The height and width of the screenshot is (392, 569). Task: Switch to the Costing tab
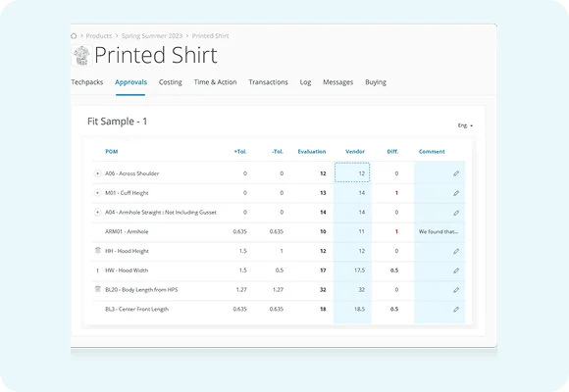pos(170,82)
